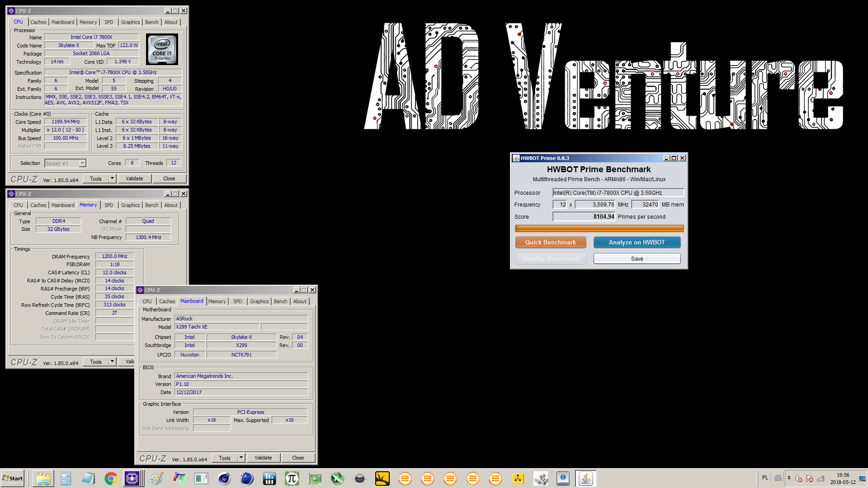Click Validate in the top CPU-Z window

coord(134,178)
